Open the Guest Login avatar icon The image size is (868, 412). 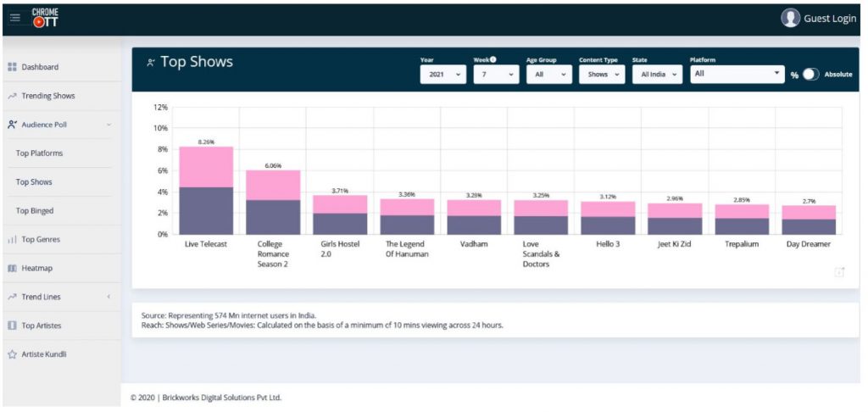[790, 18]
